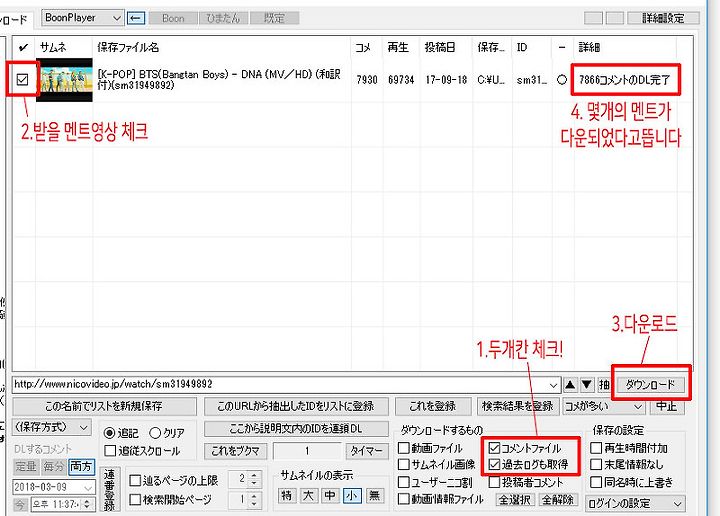This screenshot has height=516, width=720.
Task: Sort by 保存ファイル名 column header
Action: click(222, 47)
